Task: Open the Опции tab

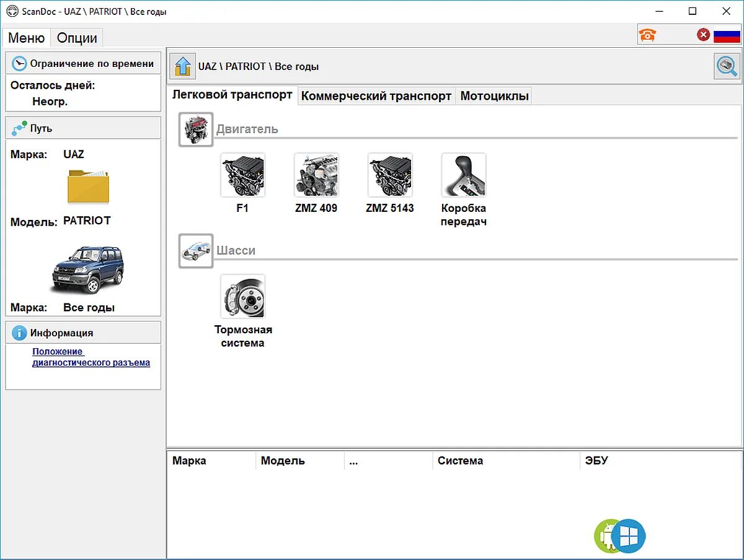Action: click(77, 38)
